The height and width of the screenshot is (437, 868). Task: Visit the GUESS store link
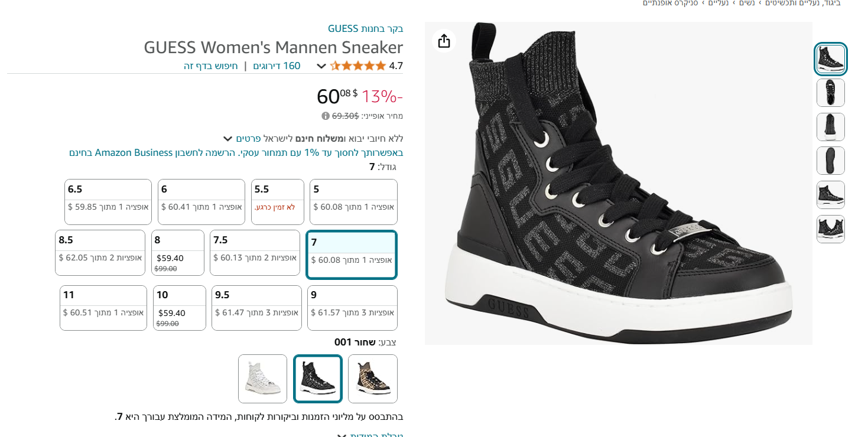point(366,28)
